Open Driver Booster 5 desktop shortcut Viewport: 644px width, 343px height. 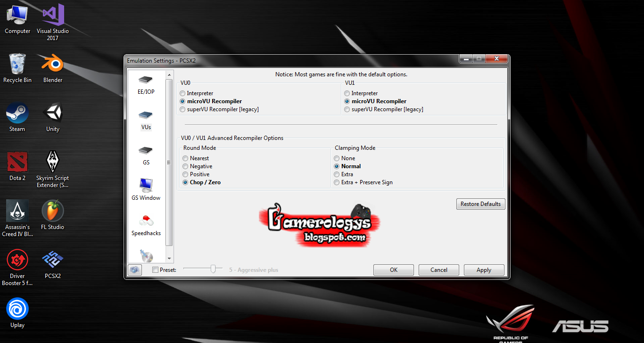[x=17, y=267]
